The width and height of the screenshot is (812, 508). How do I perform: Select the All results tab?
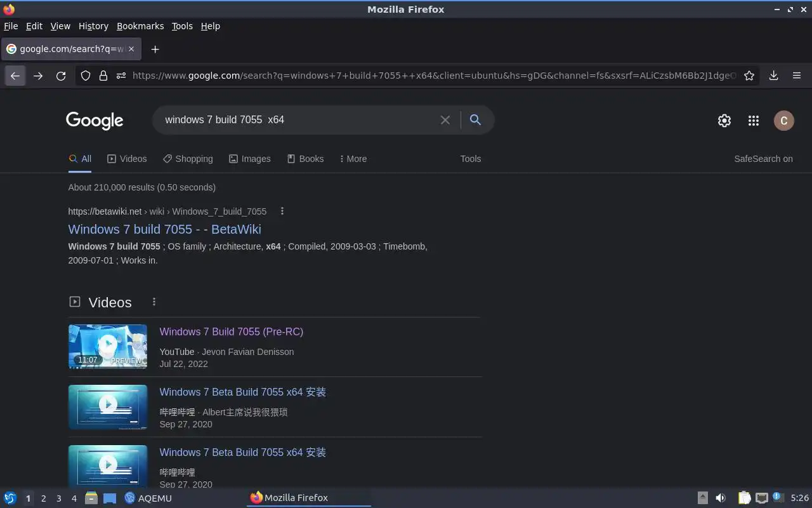80,159
